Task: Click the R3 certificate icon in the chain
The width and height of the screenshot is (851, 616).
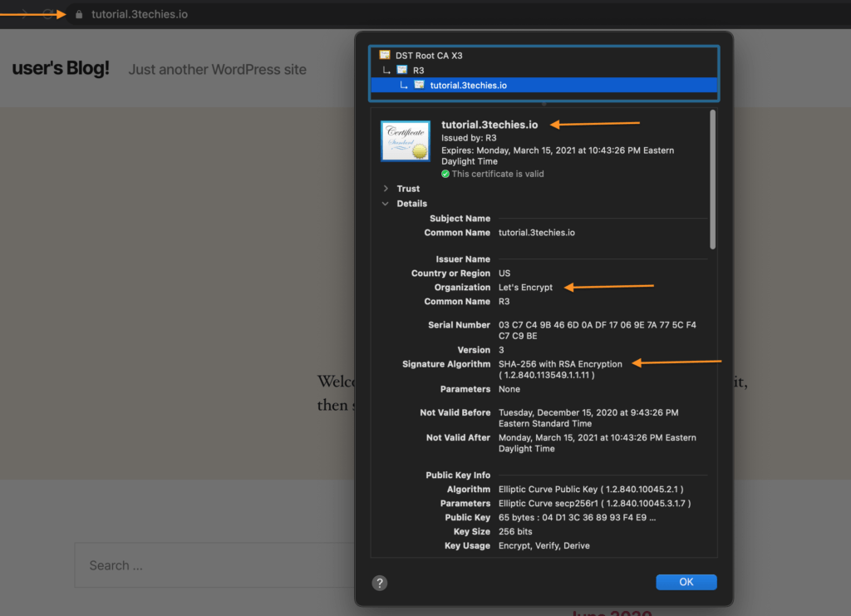Action: coord(402,71)
